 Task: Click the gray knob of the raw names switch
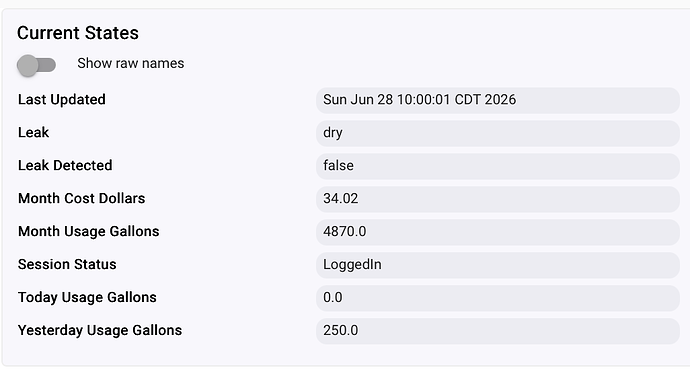tap(28, 66)
